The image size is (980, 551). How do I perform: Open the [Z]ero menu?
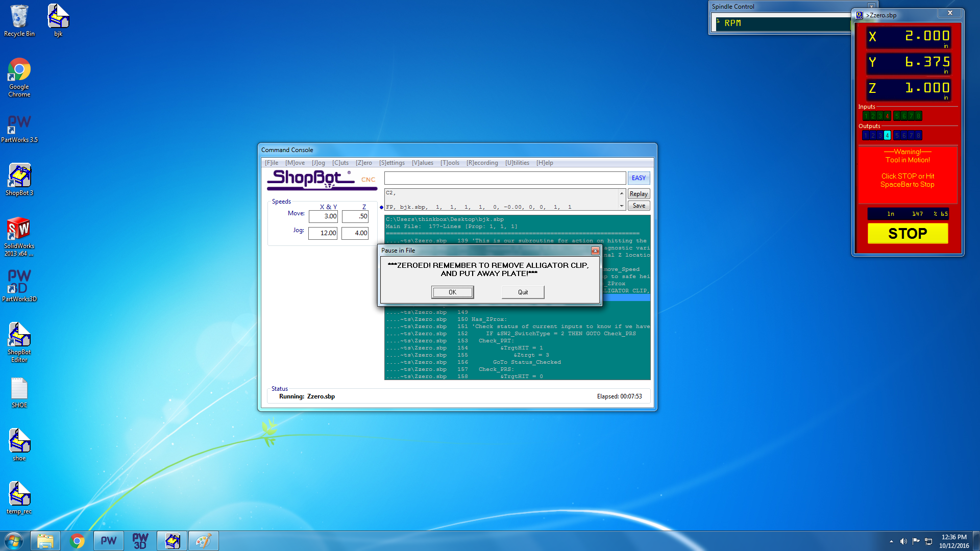pos(364,163)
